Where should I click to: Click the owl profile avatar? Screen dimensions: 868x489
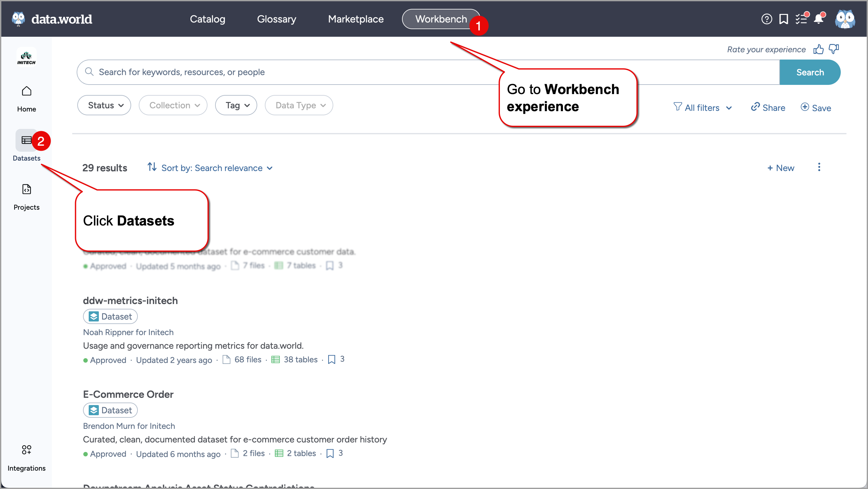[x=845, y=19]
